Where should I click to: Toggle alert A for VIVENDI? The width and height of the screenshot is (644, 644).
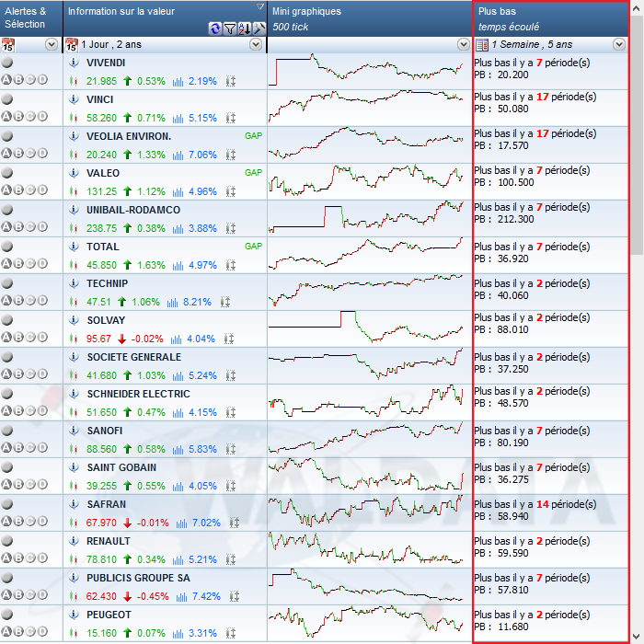click(x=6, y=80)
